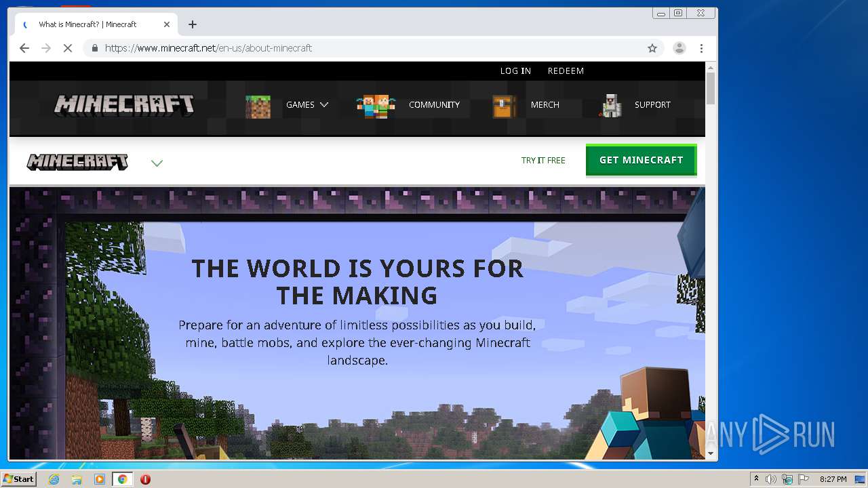The width and height of the screenshot is (868, 488).
Task: Click the GET MINECRAFT button
Action: 641,161
